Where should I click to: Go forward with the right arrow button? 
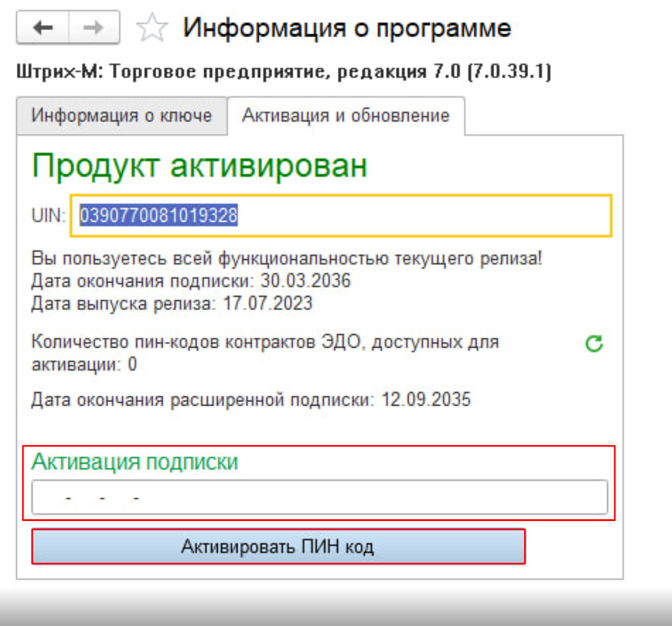click(x=94, y=28)
